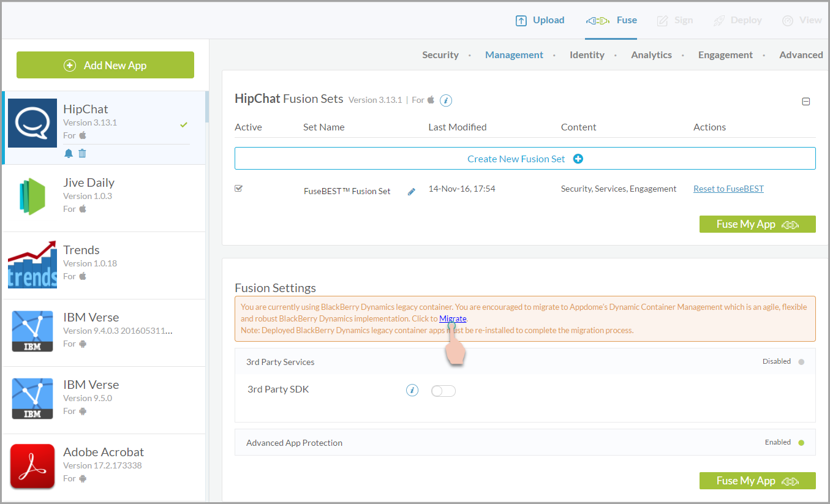Select the Jive Daily app icon
This screenshot has height=504, width=830.
[x=32, y=197]
